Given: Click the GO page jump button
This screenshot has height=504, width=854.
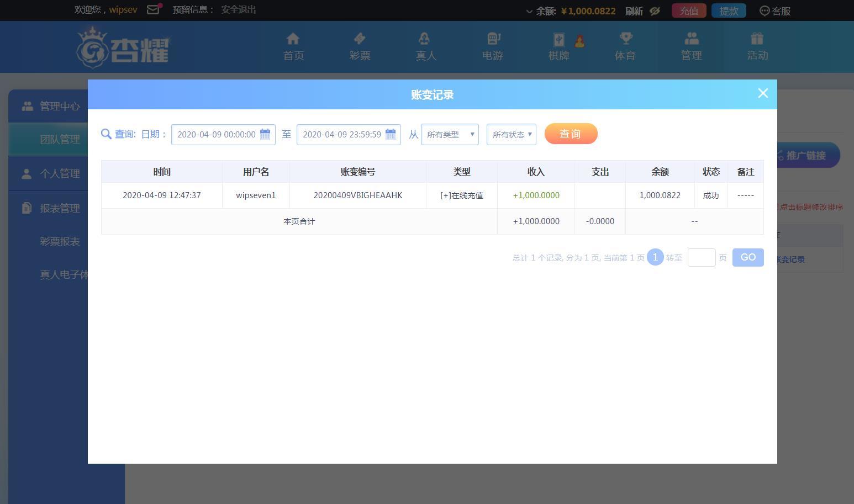Looking at the screenshot, I should (748, 257).
